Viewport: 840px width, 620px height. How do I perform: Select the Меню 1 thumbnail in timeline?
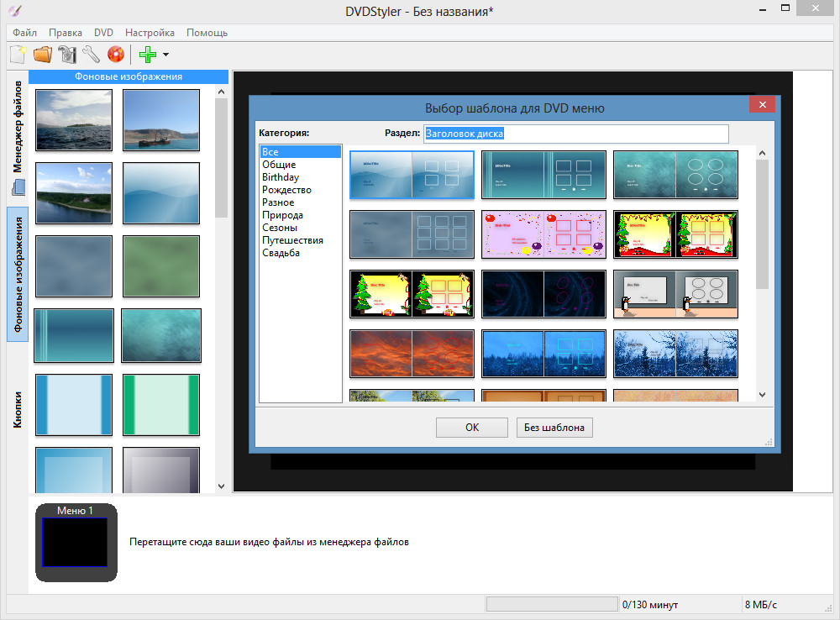pos(76,542)
